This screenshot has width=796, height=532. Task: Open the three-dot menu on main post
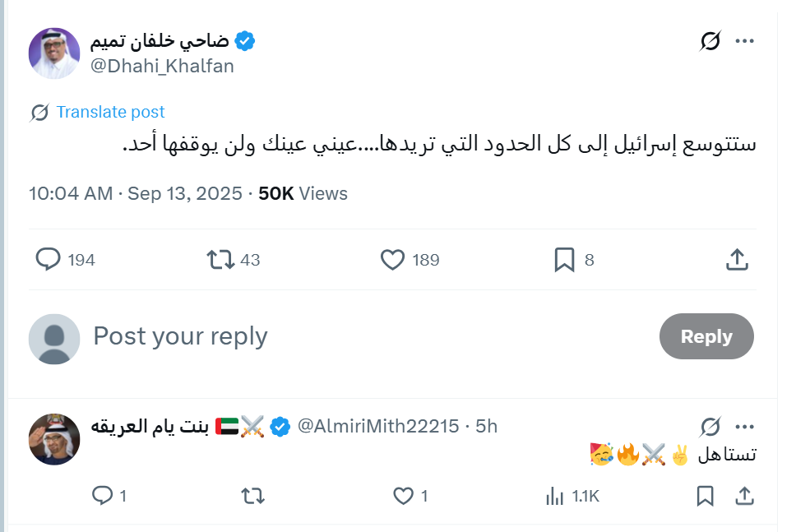pyautogui.click(x=744, y=41)
